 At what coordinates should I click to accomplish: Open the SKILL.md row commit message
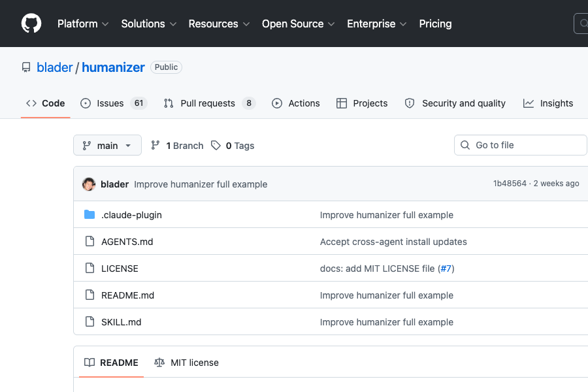click(x=387, y=322)
